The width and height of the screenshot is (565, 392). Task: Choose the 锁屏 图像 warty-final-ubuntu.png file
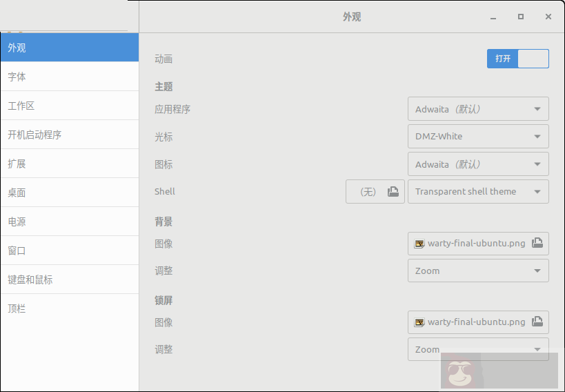(478, 322)
